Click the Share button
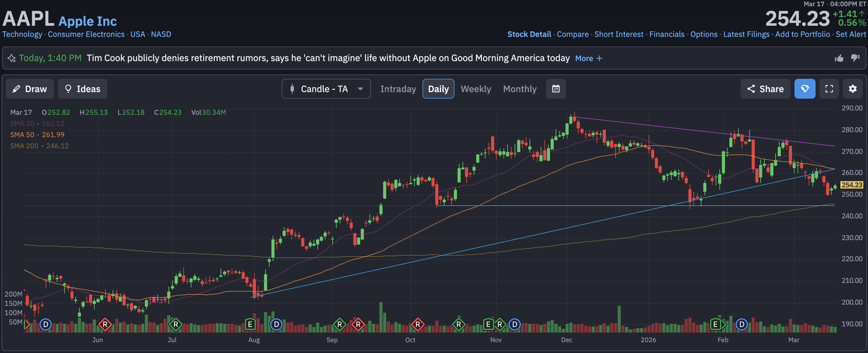The image size is (868, 353). [x=765, y=89]
